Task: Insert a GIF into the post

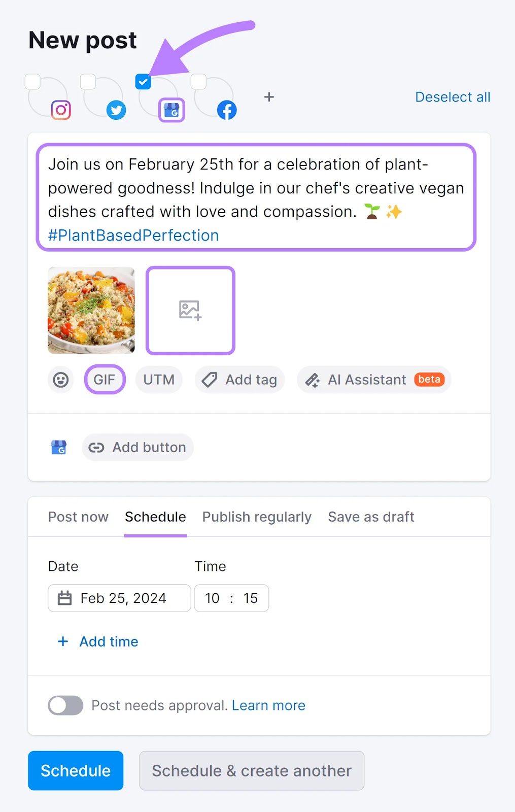Action: coord(104,380)
